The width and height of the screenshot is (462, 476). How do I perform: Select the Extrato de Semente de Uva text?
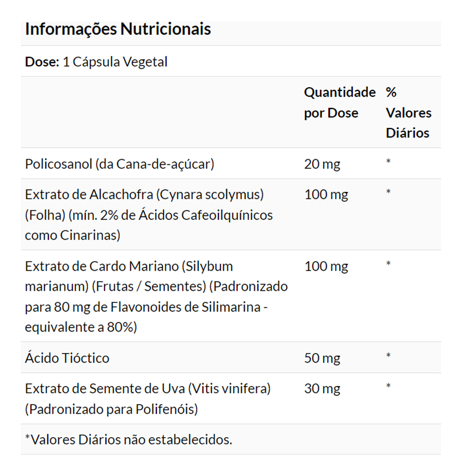(148, 399)
